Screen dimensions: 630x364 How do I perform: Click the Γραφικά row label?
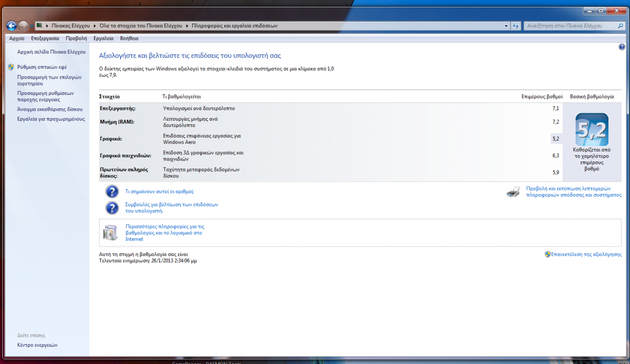[x=111, y=139]
